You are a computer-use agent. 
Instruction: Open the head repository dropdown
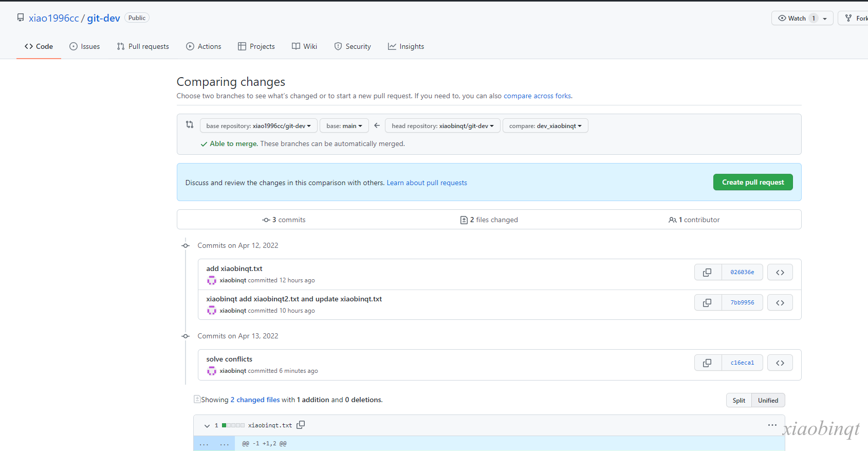pyautogui.click(x=442, y=126)
